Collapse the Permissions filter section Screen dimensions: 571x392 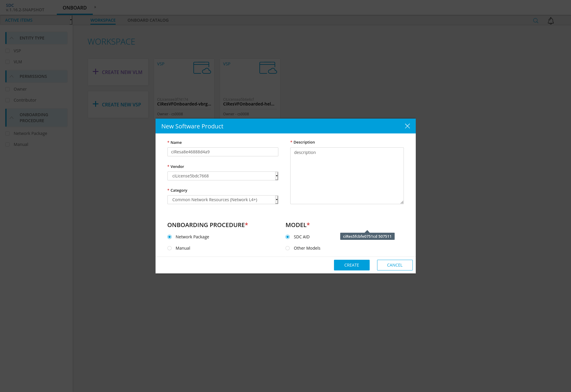point(12,76)
